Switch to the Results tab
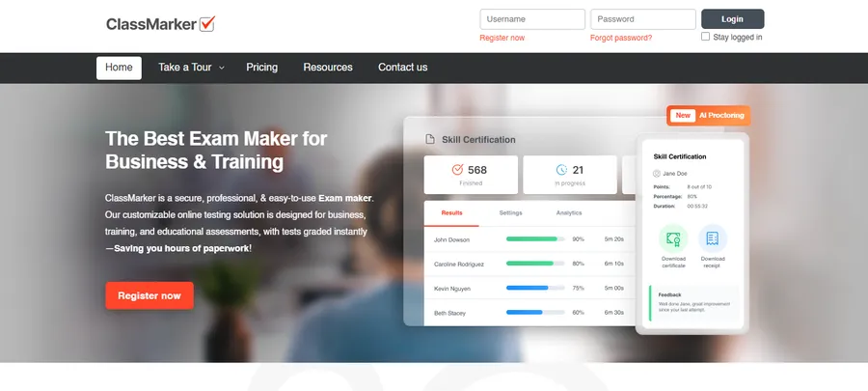This screenshot has height=391, width=868. 451,212
